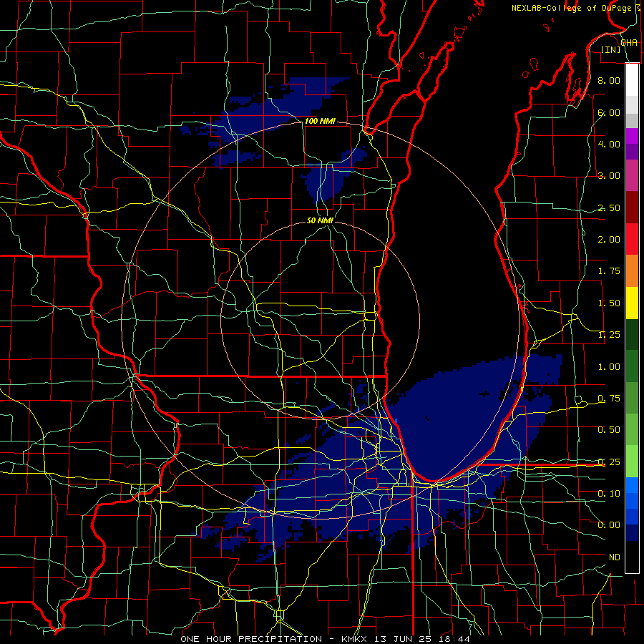Click the 6.00 legend value
Image resolution: width=644 pixels, height=644 pixels.
coord(609,112)
